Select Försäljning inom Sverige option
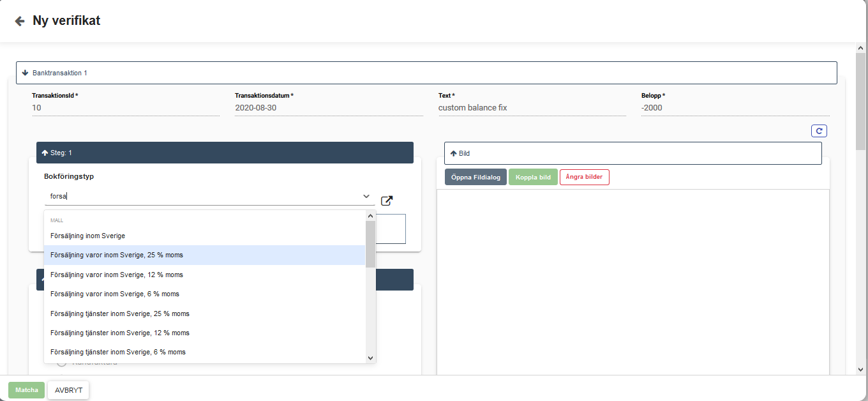868x401 pixels. tap(87, 236)
